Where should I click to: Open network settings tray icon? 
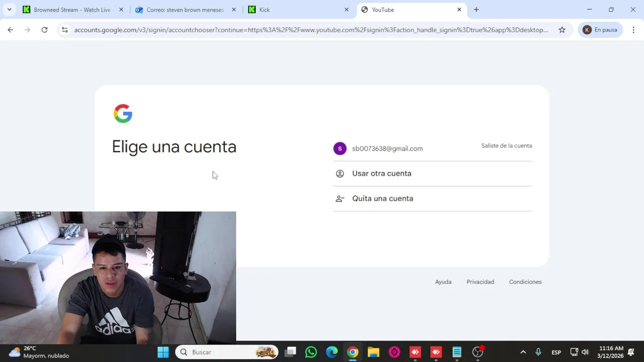[x=574, y=352]
